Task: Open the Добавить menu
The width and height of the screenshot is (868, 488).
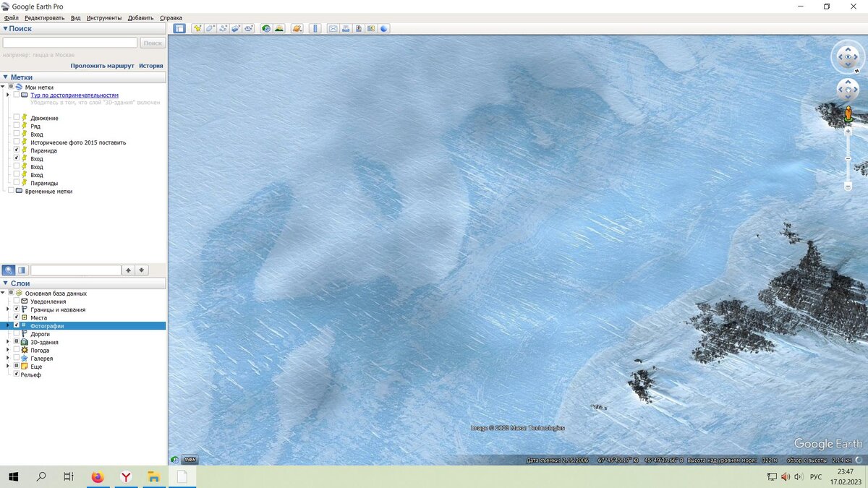Action: (x=140, y=17)
